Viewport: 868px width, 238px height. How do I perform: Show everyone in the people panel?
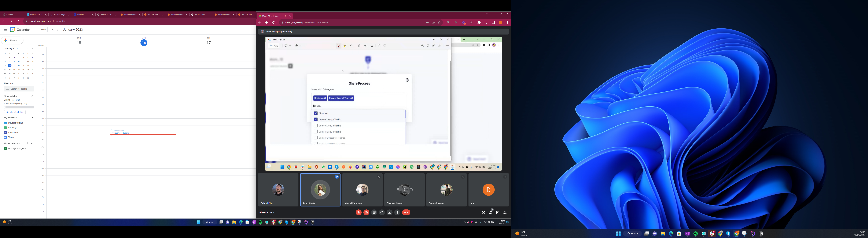click(491, 212)
